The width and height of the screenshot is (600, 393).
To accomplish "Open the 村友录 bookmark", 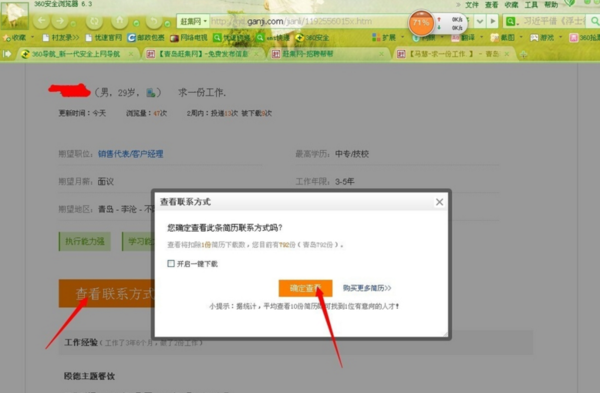I will click(x=60, y=38).
